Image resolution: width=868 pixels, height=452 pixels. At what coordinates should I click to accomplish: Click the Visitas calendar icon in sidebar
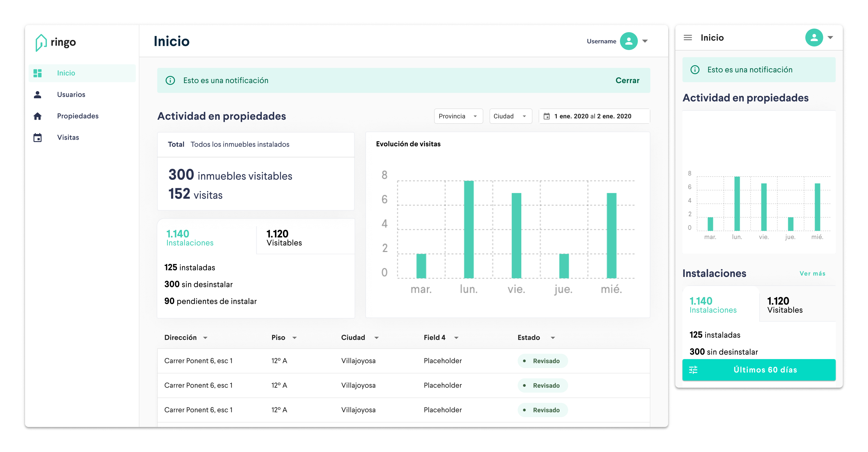(x=38, y=138)
